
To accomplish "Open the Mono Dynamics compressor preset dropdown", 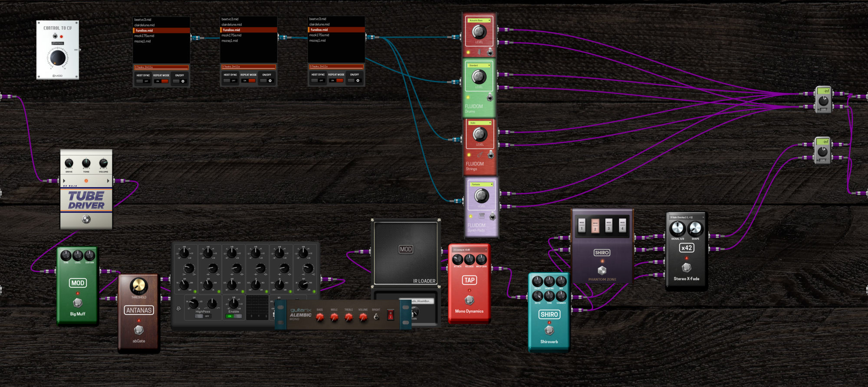I will [470, 250].
